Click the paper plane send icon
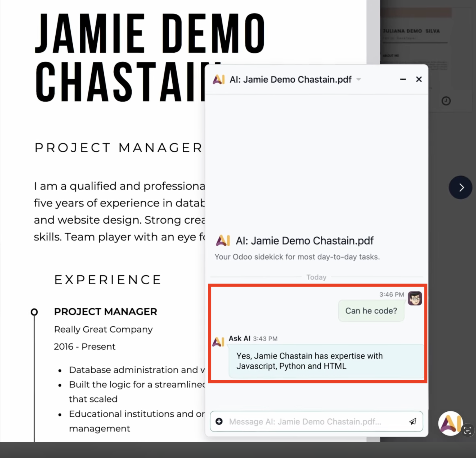This screenshot has width=476, height=458. point(413,421)
